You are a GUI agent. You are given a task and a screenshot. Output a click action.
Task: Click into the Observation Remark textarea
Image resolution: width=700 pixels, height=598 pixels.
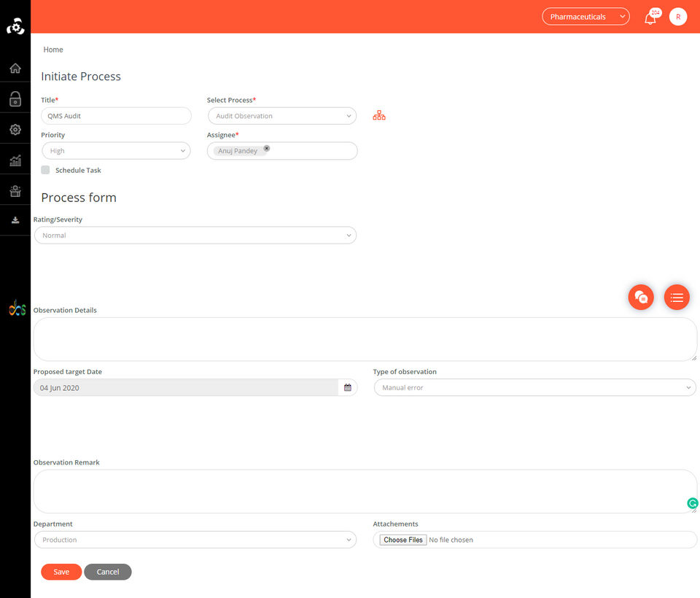(365, 492)
